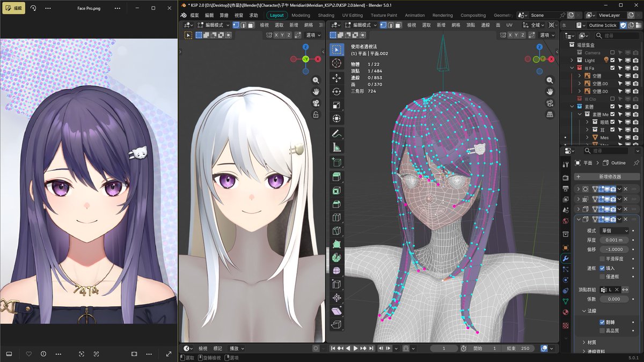Open the UV menu in right viewport

tap(509, 25)
